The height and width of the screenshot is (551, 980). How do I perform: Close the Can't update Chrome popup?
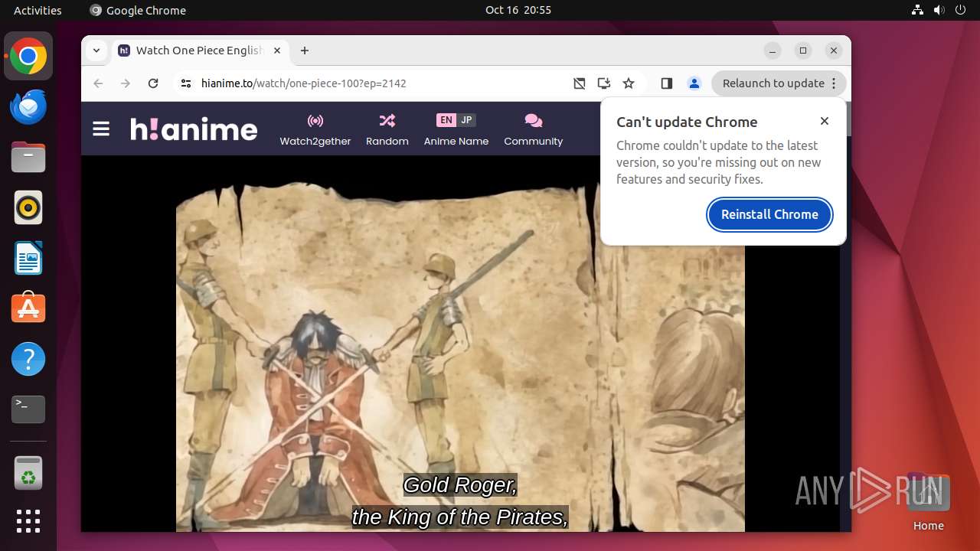tap(825, 121)
